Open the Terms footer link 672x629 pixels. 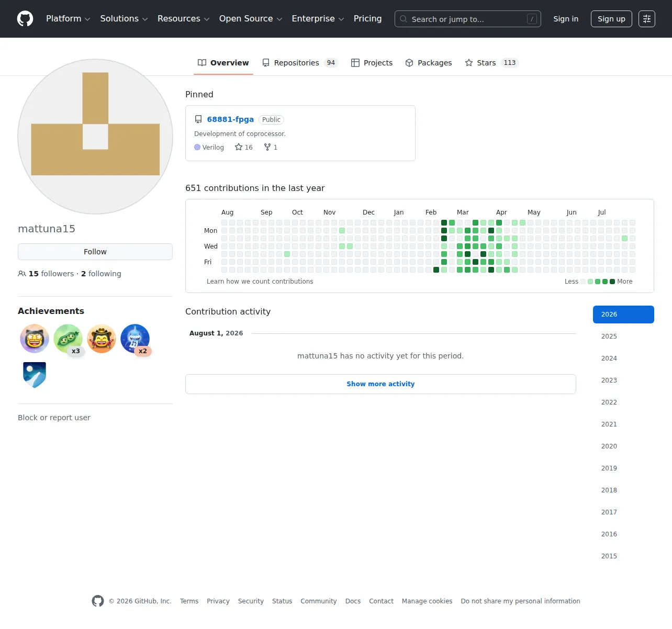[x=189, y=601]
